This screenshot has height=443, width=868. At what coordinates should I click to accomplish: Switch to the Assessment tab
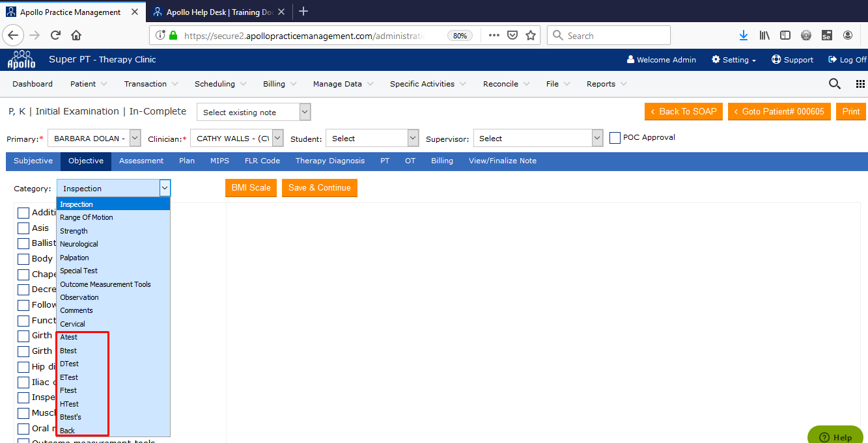141,161
